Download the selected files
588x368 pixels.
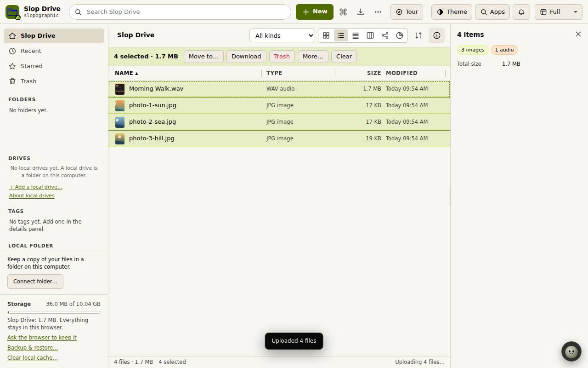[x=246, y=57]
